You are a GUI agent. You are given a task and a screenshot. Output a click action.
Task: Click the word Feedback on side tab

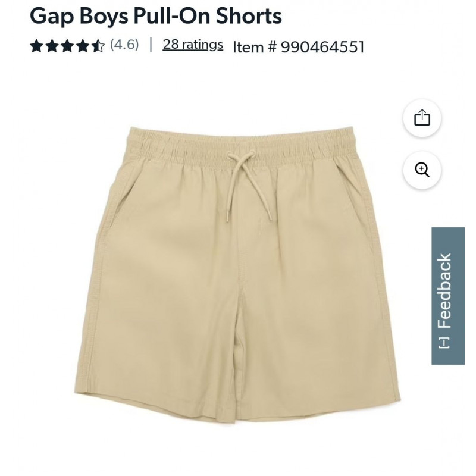coord(444,291)
